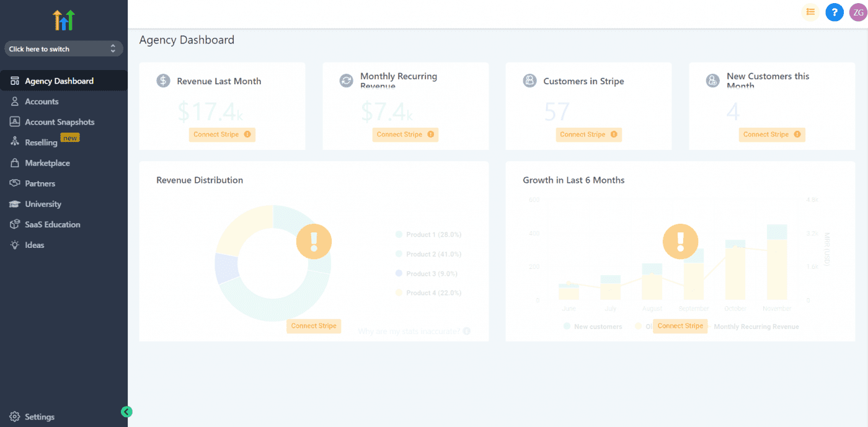Open the blue help question icon
Image resolution: width=868 pixels, height=427 pixels.
[x=835, y=12]
